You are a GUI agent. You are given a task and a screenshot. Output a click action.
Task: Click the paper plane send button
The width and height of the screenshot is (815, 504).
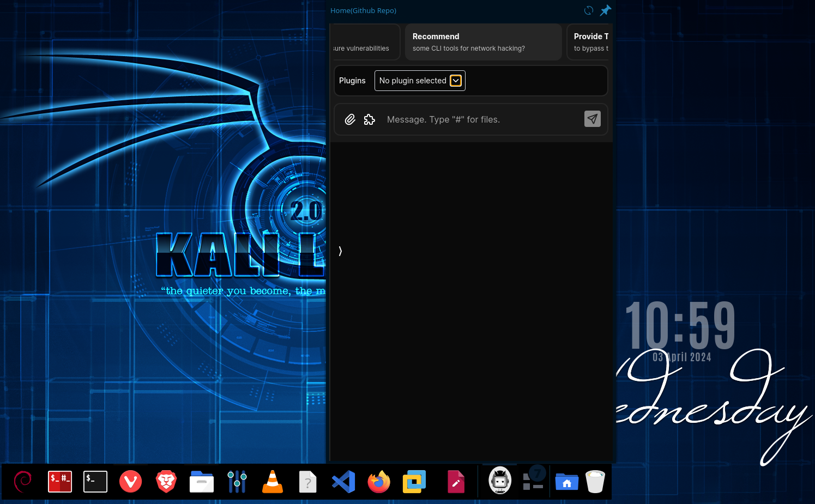[593, 119]
